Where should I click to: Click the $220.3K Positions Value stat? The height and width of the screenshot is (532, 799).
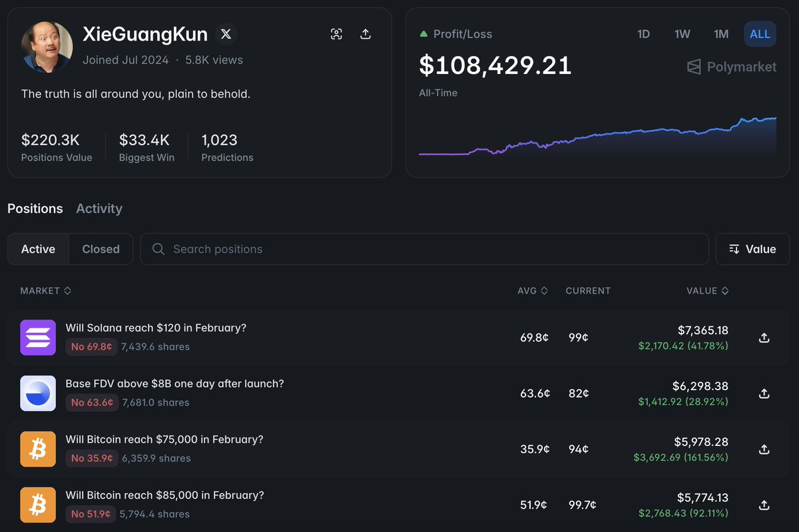(57, 147)
